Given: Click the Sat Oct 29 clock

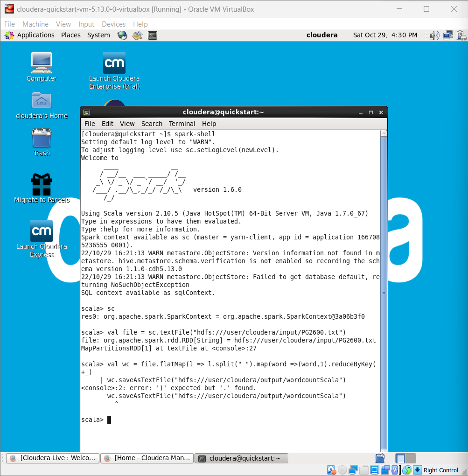Looking at the screenshot, I should pyautogui.click(x=385, y=35).
